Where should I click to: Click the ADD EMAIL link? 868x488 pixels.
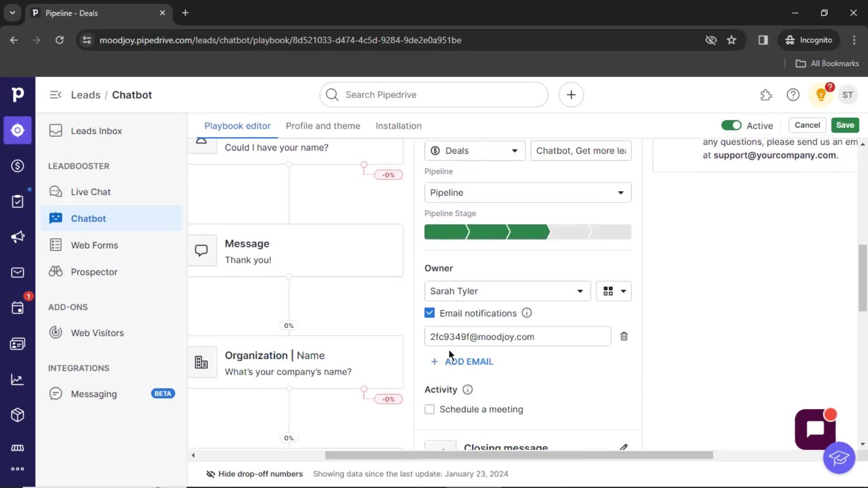pyautogui.click(x=462, y=361)
